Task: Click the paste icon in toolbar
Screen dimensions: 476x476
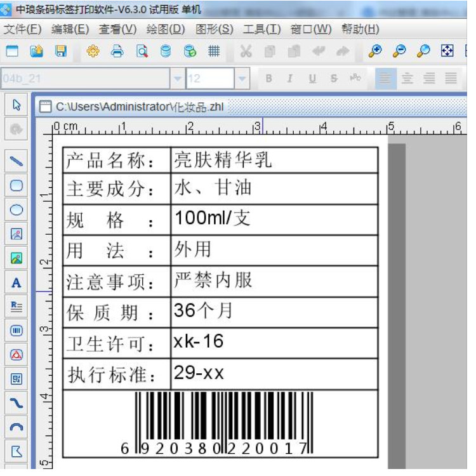Action: coord(294,51)
